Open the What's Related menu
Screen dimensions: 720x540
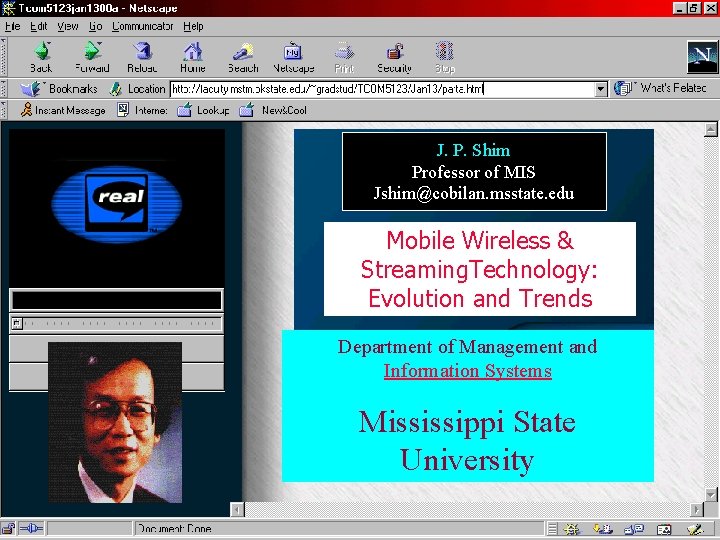[x=660, y=88]
